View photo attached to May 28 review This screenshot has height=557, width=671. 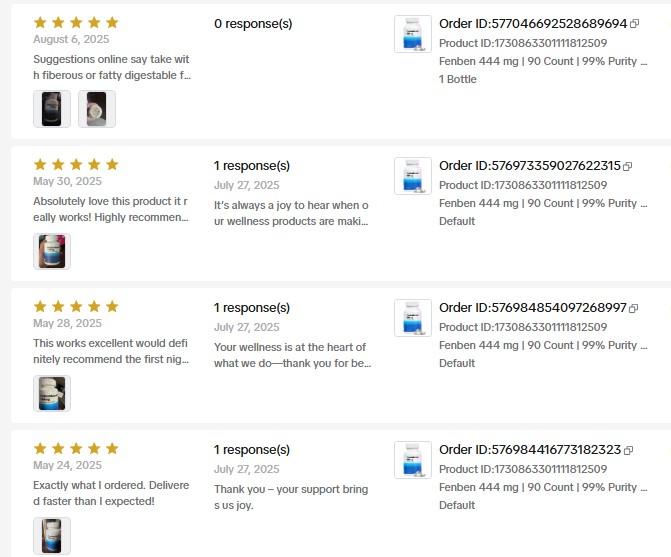[52, 393]
